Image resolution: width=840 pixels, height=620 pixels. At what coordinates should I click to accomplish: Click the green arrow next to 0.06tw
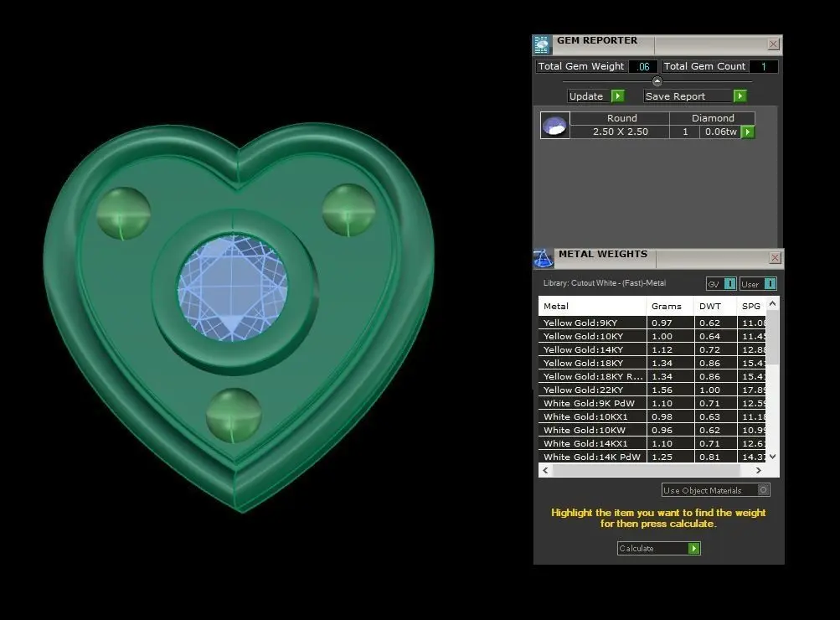(x=748, y=132)
